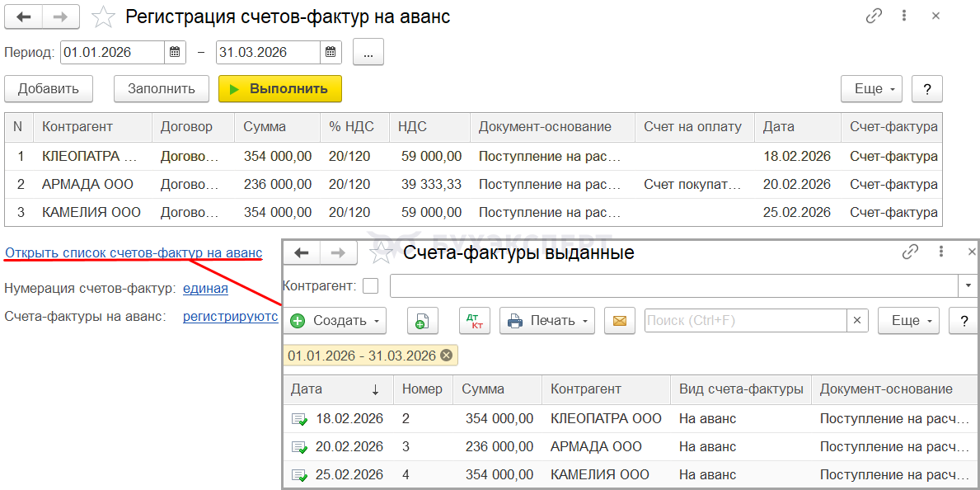Go forward in Счета-фактуры выданные window
The image size is (980, 490).
[x=338, y=252]
